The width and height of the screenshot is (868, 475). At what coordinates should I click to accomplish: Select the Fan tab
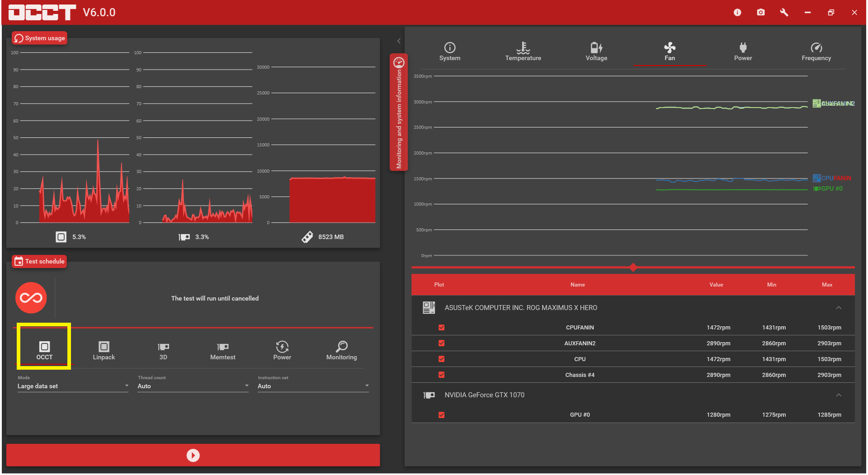pos(670,52)
